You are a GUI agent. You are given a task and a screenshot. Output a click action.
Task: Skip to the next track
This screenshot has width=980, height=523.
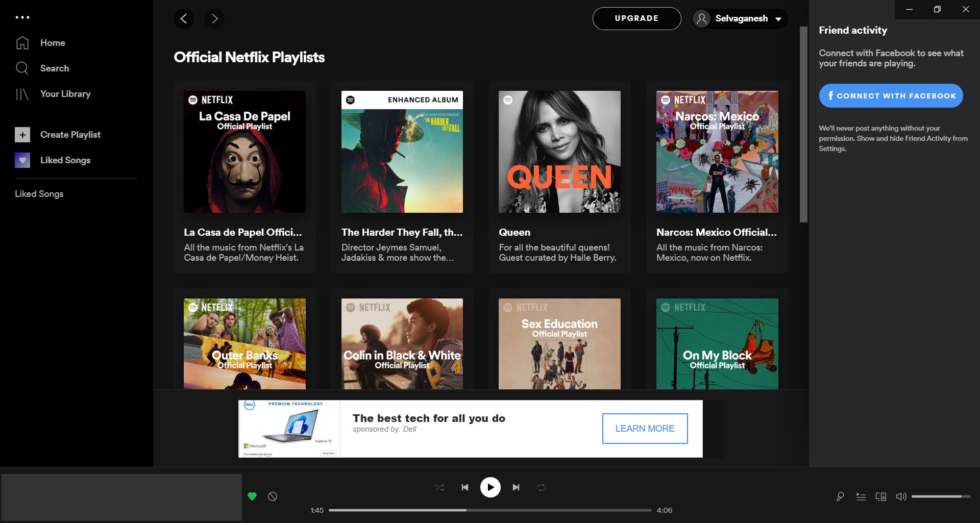pyautogui.click(x=516, y=487)
